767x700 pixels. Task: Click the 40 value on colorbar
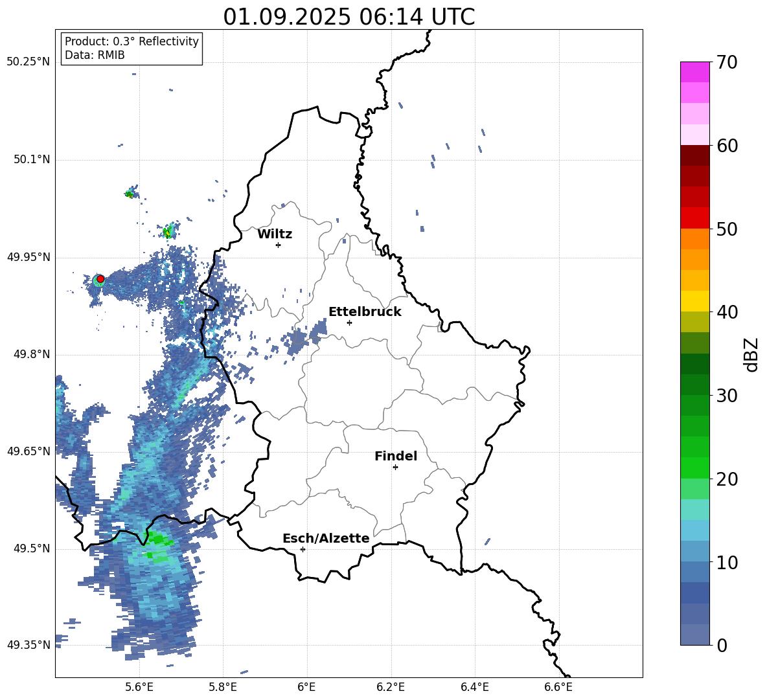(x=727, y=312)
